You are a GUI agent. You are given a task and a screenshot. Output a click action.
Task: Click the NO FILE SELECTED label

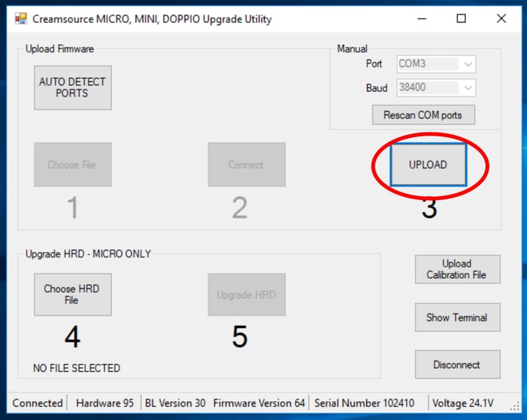coord(77,368)
